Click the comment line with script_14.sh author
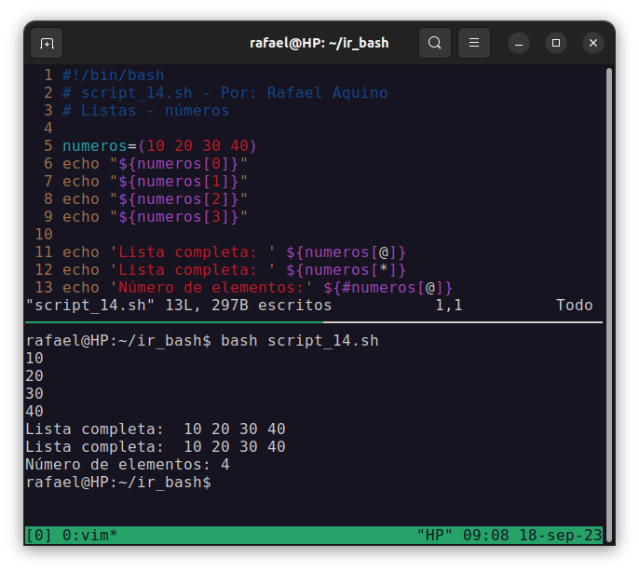 225,93
